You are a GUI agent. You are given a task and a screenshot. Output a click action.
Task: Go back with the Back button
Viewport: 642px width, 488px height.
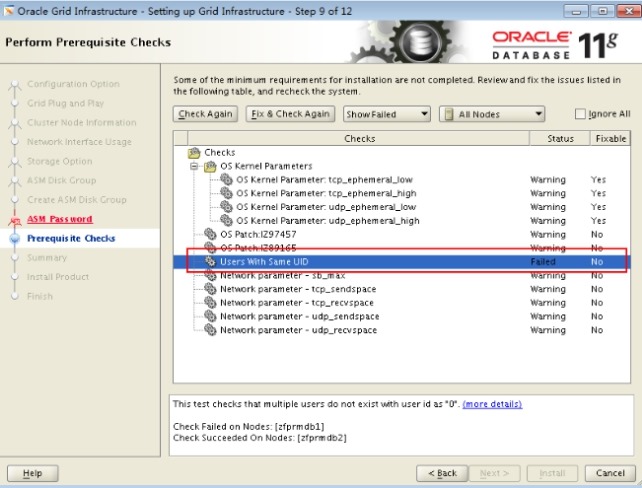442,473
